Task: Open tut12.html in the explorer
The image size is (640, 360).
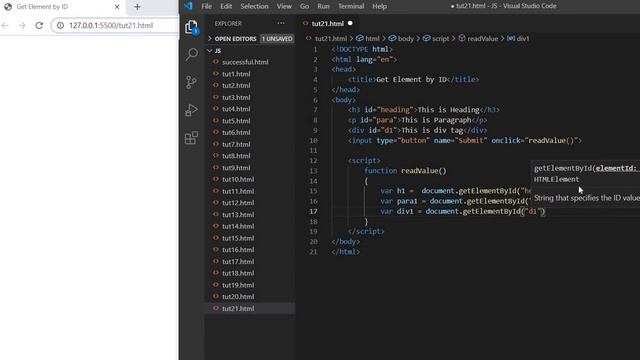Action: 238,202
